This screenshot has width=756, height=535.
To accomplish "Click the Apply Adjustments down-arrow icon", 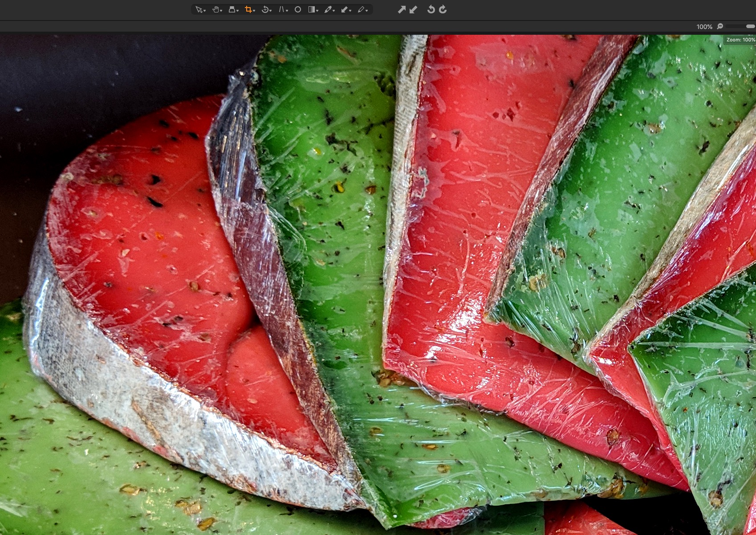I will [x=413, y=9].
